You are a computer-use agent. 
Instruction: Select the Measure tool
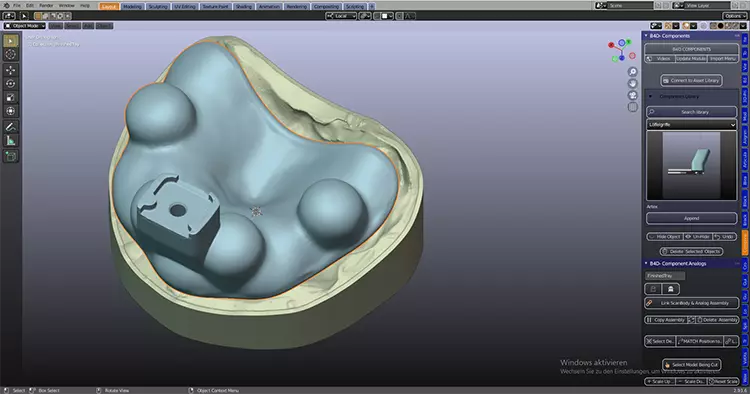(11, 141)
